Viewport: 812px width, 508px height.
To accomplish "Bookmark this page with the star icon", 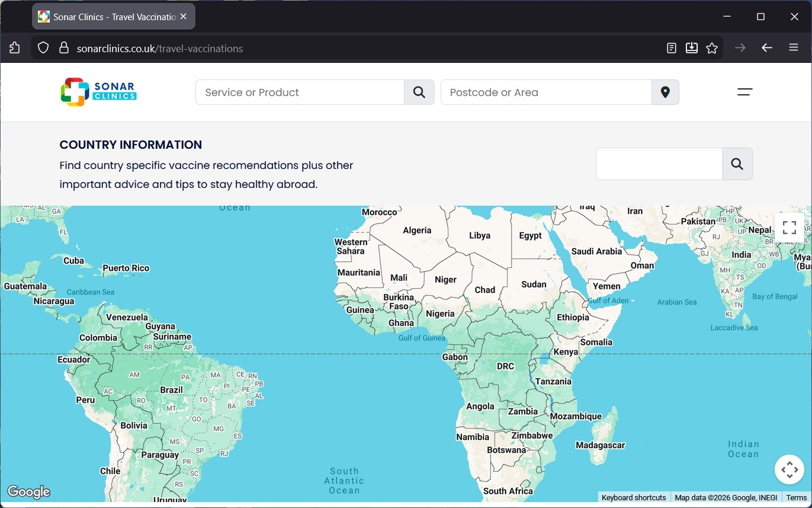I will pyautogui.click(x=712, y=48).
